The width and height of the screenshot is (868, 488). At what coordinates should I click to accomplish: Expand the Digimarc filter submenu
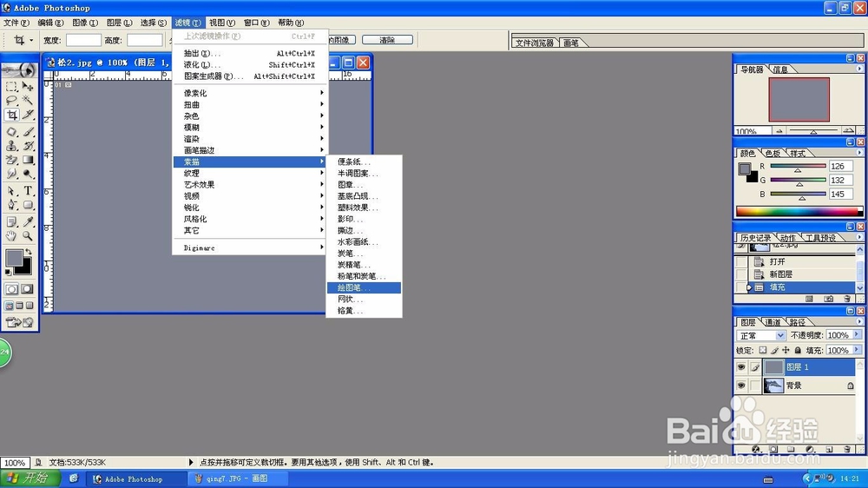pyautogui.click(x=250, y=247)
